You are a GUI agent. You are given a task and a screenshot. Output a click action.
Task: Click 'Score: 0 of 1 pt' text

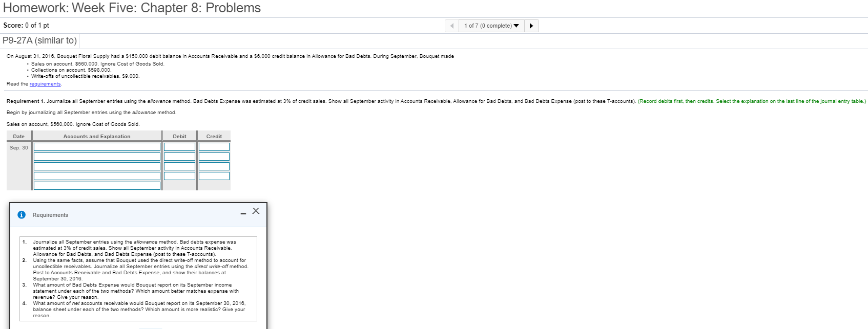pyautogui.click(x=26, y=26)
